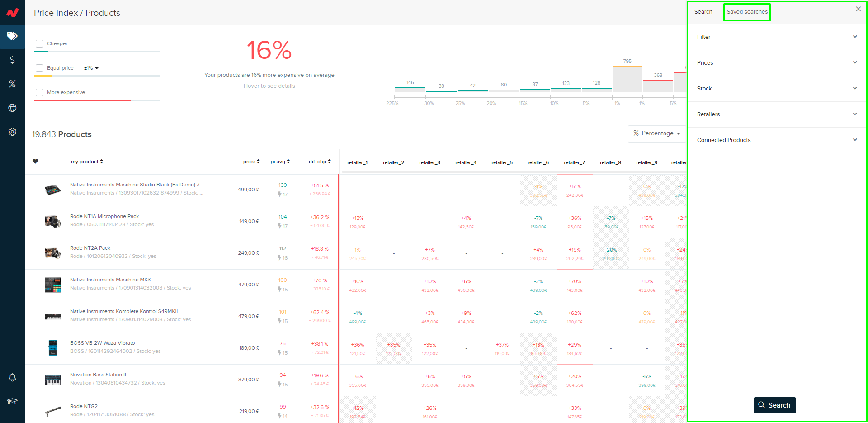Click the +51% retailer_7 cell for Maschine Studio
Screen dimensions: 868x423
tap(575, 190)
